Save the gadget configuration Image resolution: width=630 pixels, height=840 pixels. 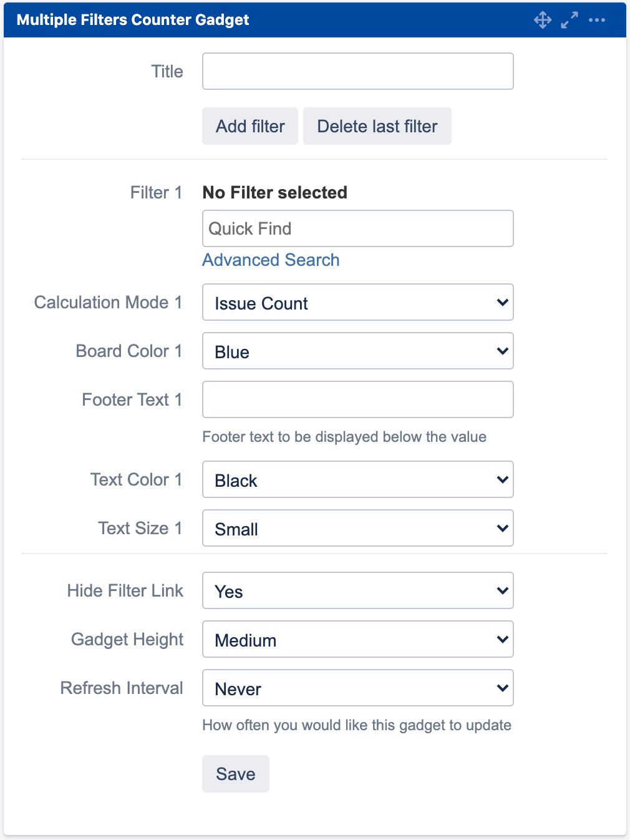[x=236, y=774]
